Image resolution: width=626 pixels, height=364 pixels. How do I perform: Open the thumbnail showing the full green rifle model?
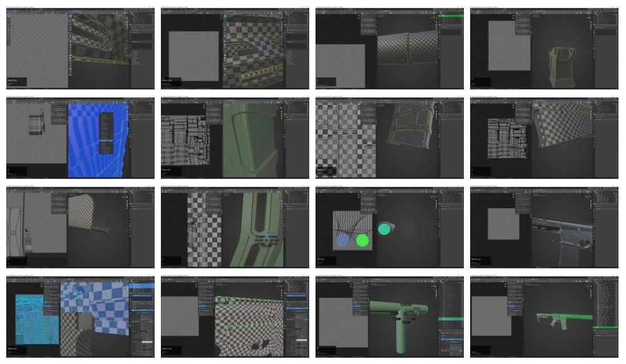pos(544,317)
